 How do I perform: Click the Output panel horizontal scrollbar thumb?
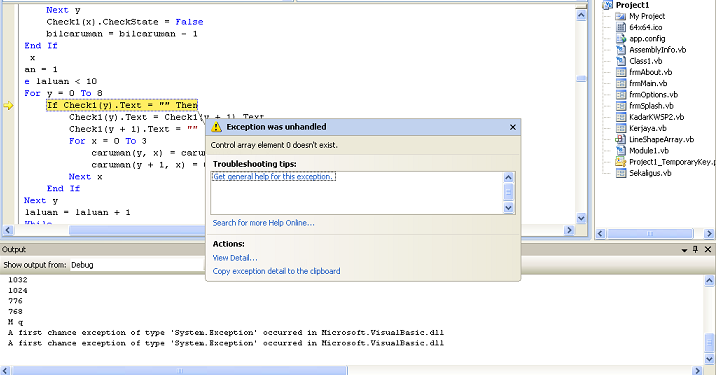[x=180, y=370]
